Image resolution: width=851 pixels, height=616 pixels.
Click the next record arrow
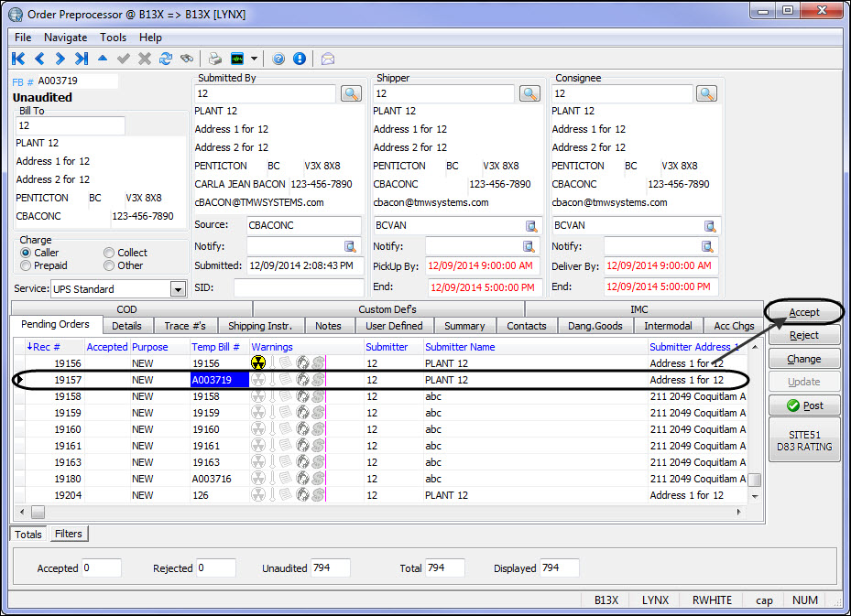click(x=60, y=59)
